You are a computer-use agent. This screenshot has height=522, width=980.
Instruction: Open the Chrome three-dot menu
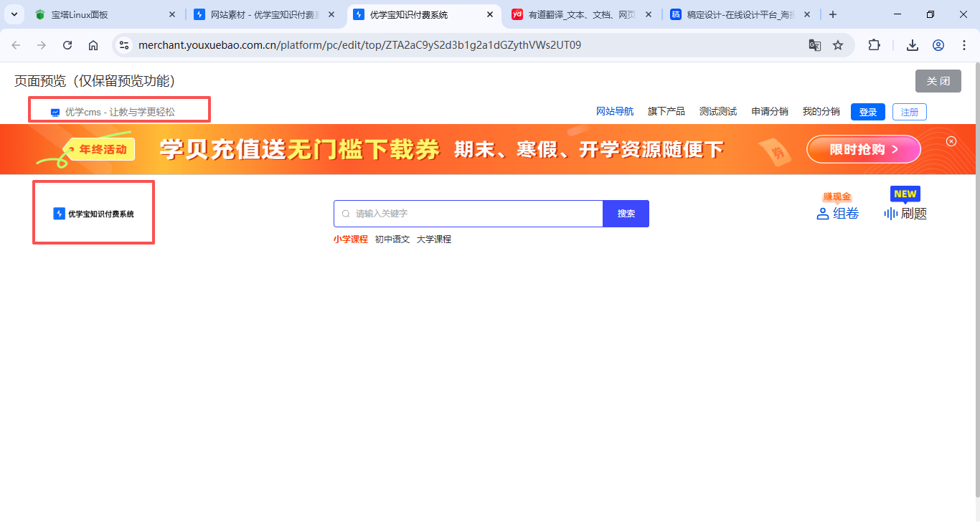(x=964, y=45)
